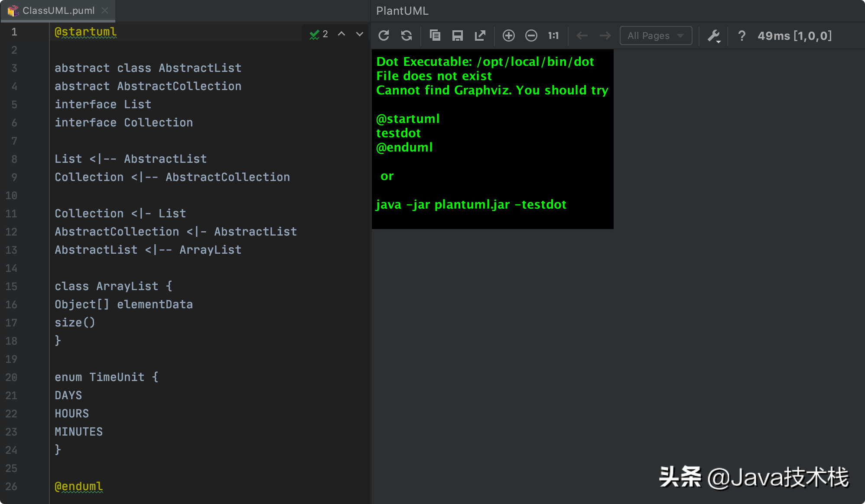Click 'AbstractCollection <|- AbstractList' line
The image size is (865, 504).
[x=176, y=232]
